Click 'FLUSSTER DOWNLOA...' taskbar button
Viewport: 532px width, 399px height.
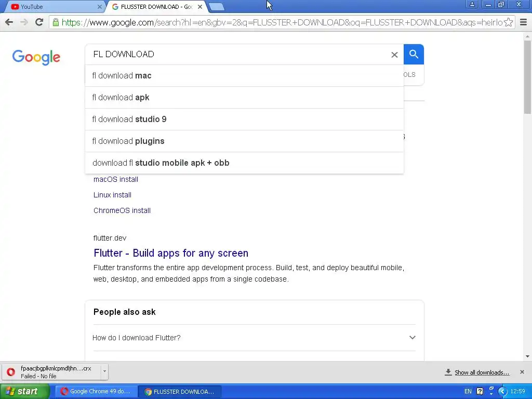pos(180,392)
